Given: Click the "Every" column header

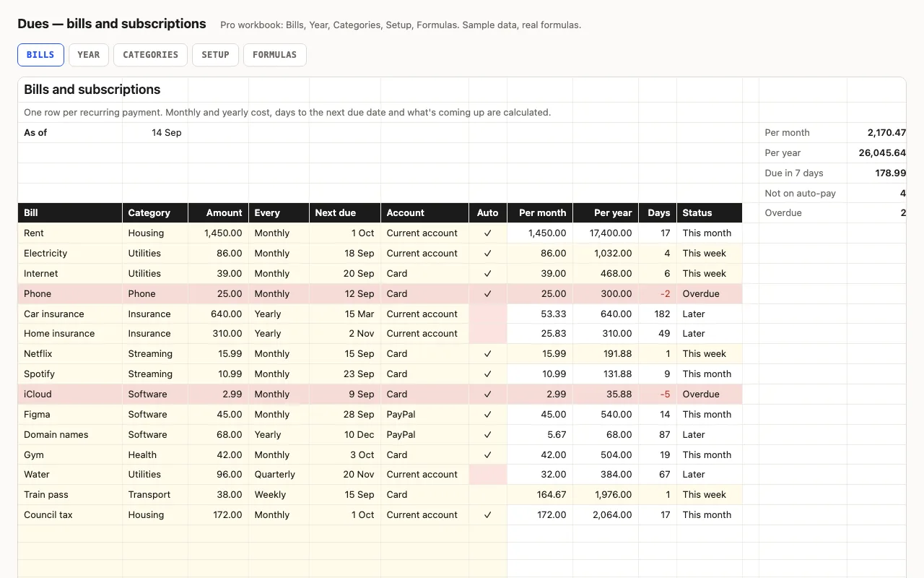Looking at the screenshot, I should [x=279, y=213].
